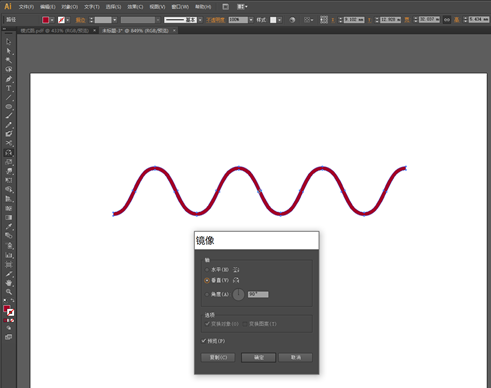
Task: Choose angle radio option in Reflect dialog
Action: [x=207, y=295]
